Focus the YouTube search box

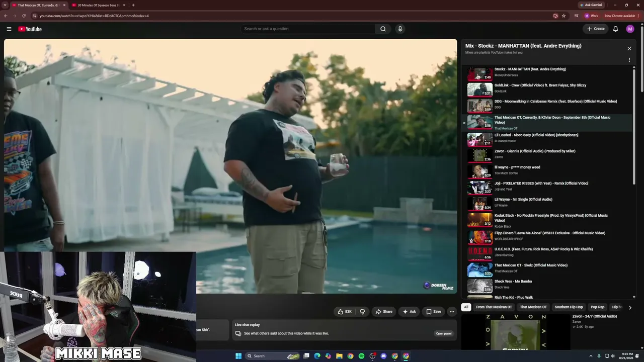coord(307,29)
